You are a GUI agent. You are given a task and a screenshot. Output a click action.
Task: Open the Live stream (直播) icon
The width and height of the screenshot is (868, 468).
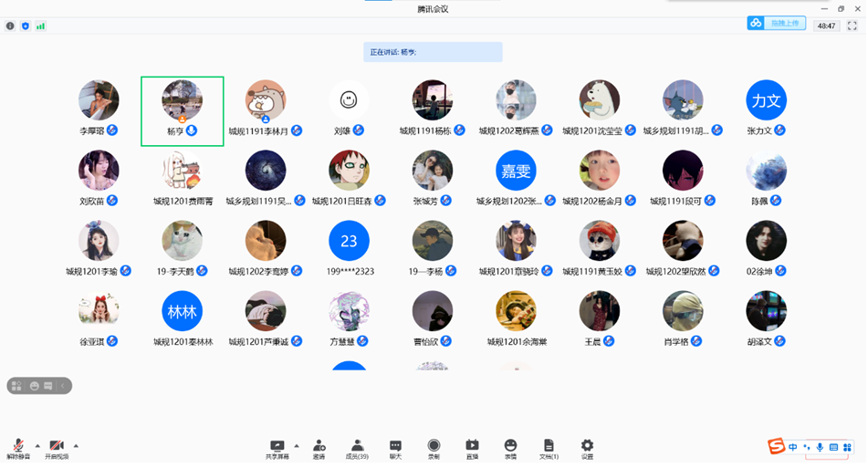pyautogui.click(x=472, y=447)
